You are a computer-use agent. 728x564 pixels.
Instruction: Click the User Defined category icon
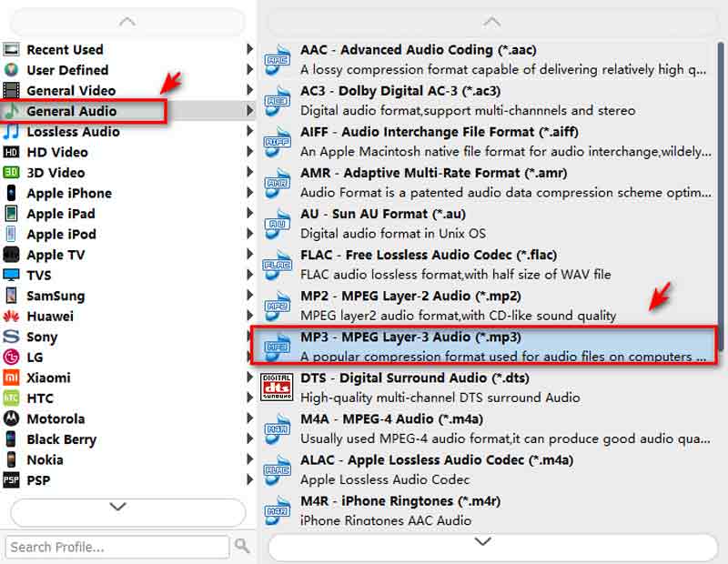click(x=11, y=70)
